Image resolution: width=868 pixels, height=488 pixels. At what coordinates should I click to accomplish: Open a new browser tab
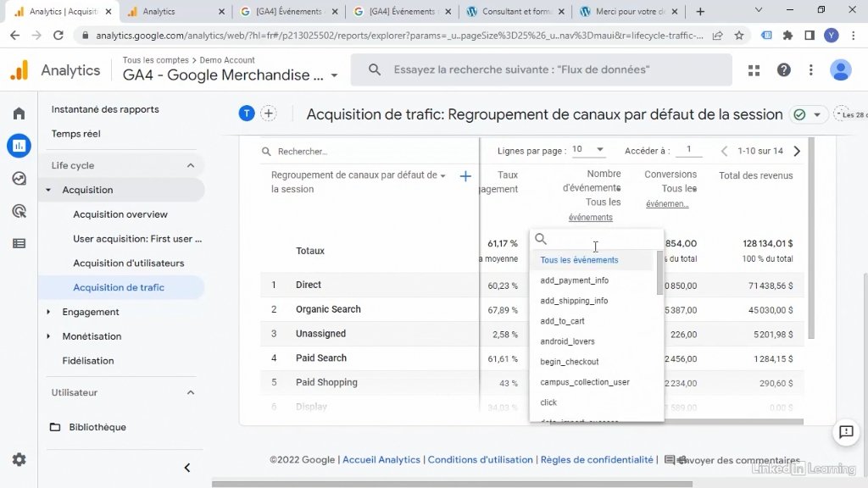point(700,12)
